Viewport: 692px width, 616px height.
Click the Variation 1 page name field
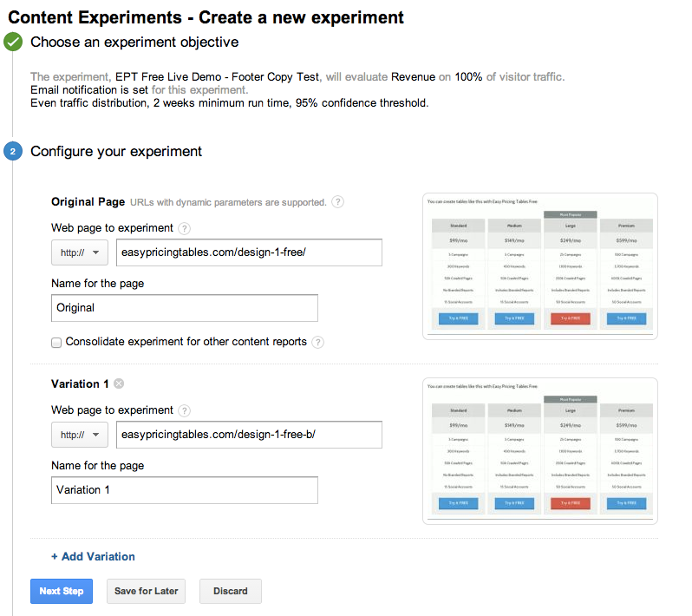tap(185, 490)
